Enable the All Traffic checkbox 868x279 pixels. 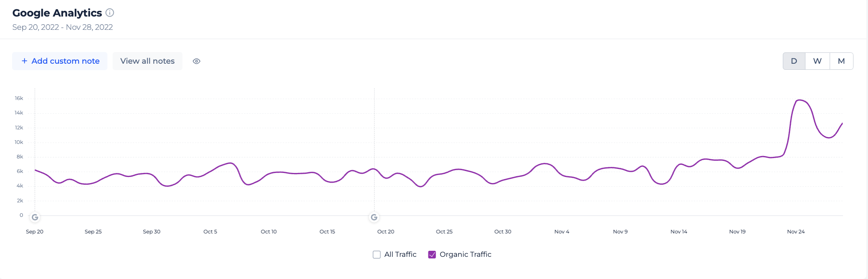377,254
